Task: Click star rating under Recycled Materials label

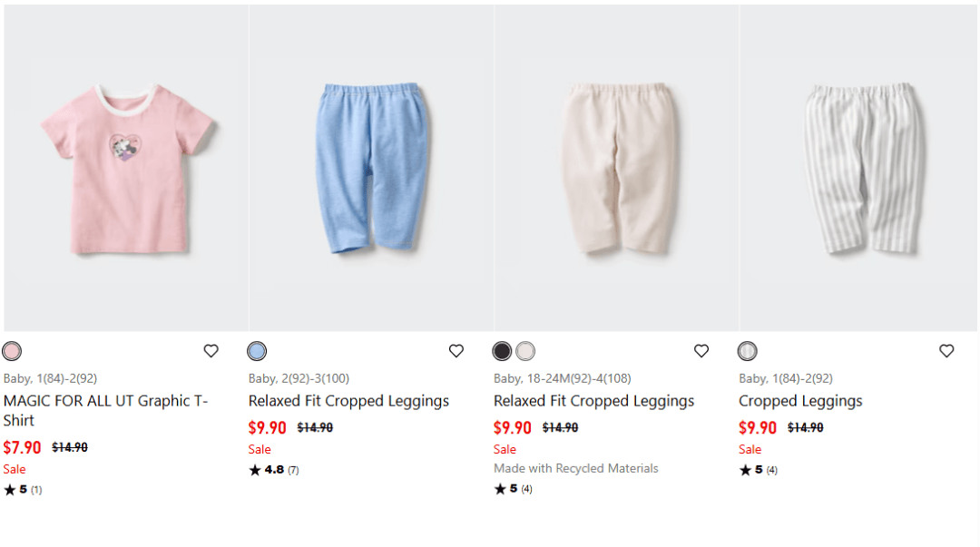Action: coord(500,489)
